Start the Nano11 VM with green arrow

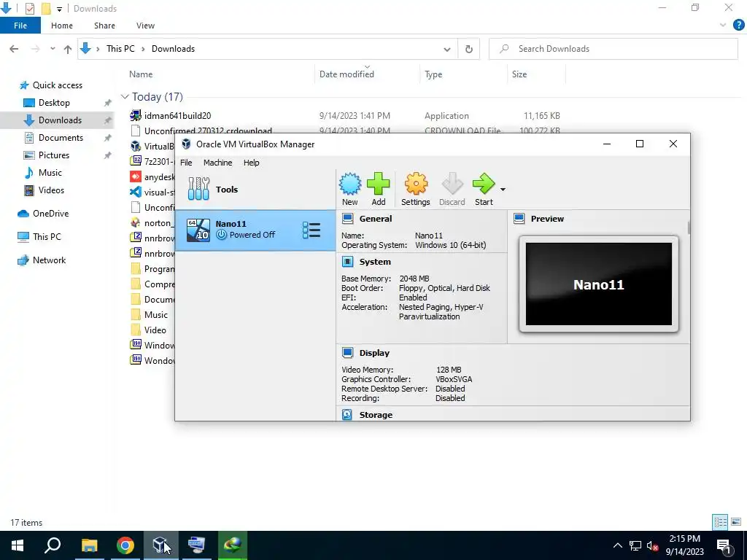[484, 189]
